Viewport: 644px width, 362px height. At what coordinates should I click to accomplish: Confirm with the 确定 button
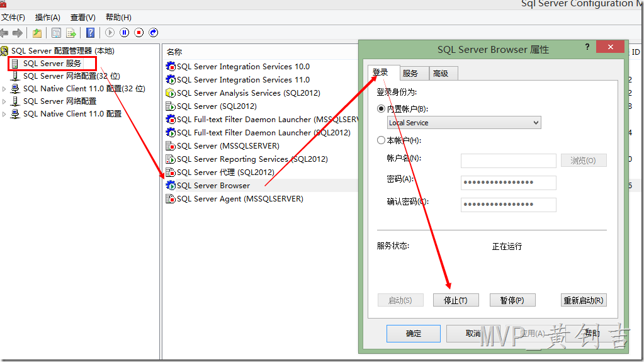pos(414,334)
